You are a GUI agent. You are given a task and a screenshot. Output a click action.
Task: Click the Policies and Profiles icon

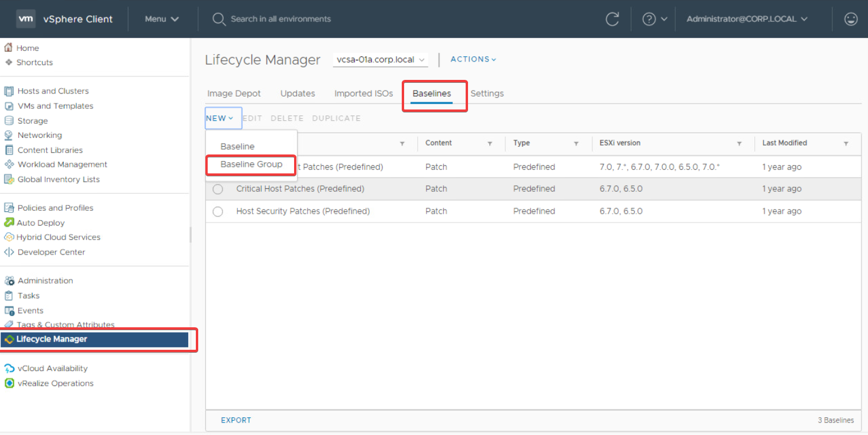(x=9, y=208)
